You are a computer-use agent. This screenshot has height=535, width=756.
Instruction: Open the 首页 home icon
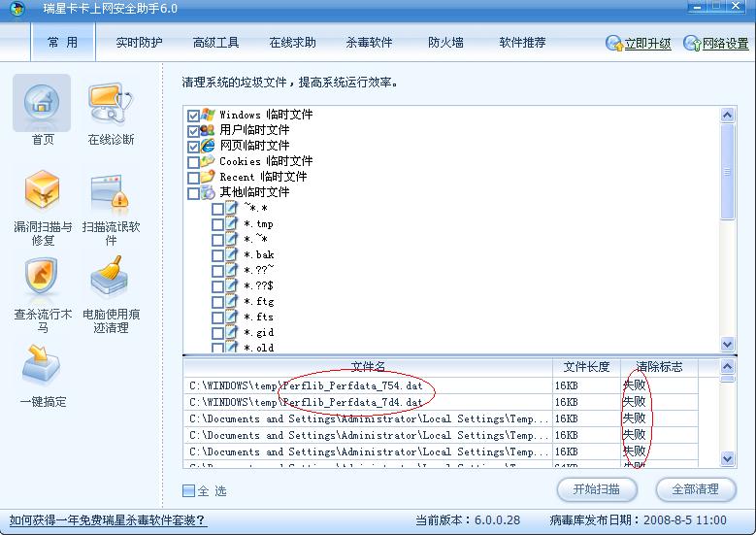[x=42, y=103]
